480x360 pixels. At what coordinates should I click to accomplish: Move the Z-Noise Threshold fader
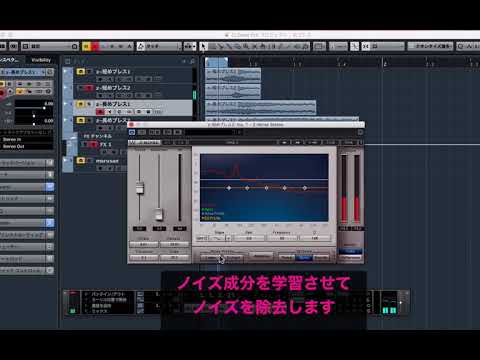tap(140, 187)
